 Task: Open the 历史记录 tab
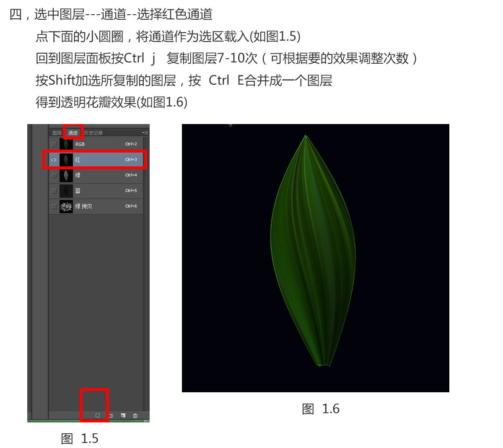point(93,133)
